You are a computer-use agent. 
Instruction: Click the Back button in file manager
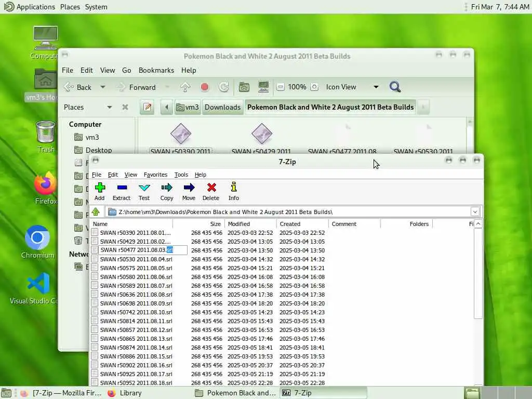coord(79,87)
